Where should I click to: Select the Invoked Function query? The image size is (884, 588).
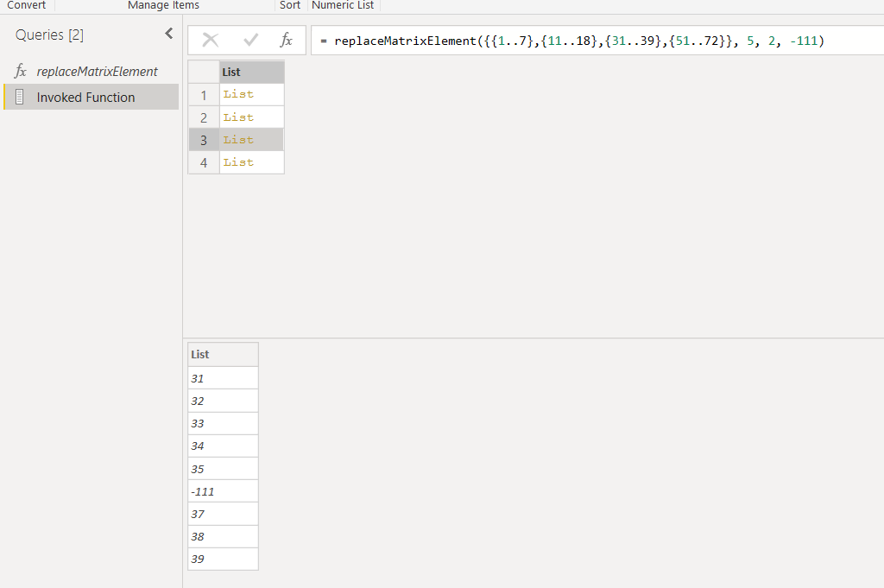click(92, 97)
